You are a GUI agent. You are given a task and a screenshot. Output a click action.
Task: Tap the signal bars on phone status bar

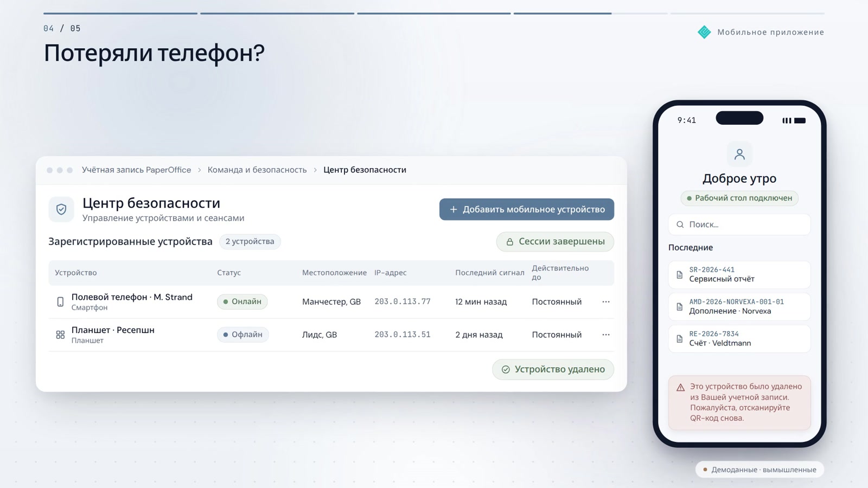(787, 120)
